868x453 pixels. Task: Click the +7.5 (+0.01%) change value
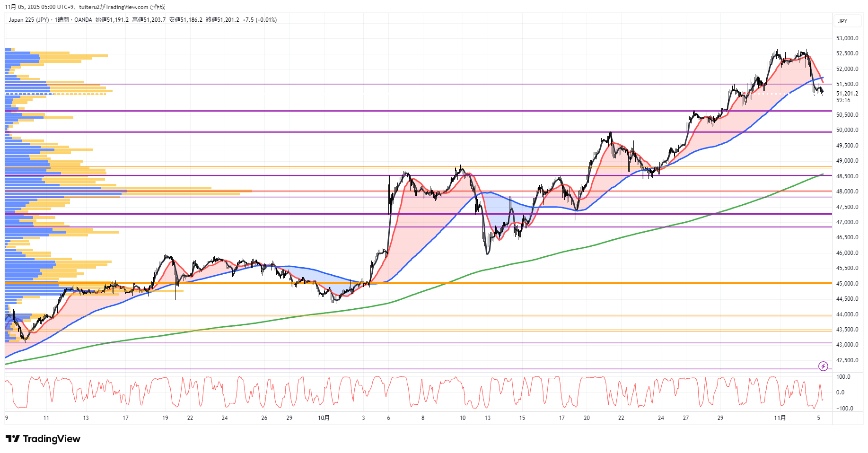pyautogui.click(x=260, y=20)
